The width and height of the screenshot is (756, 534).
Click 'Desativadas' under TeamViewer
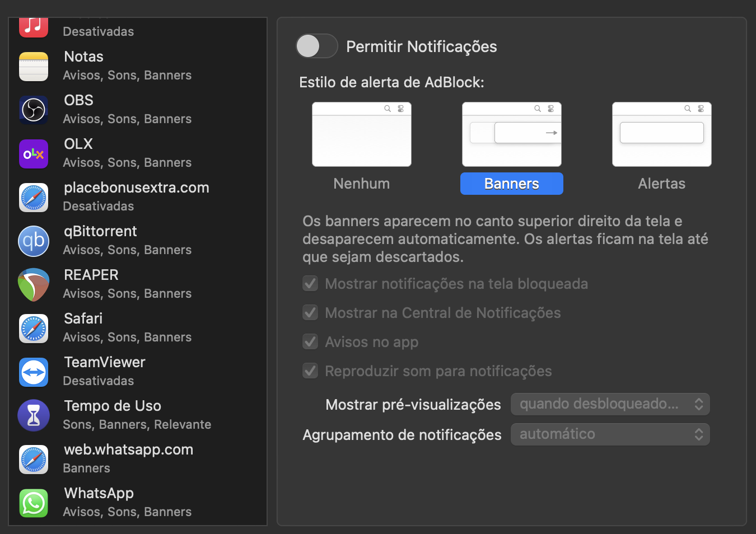tap(99, 381)
